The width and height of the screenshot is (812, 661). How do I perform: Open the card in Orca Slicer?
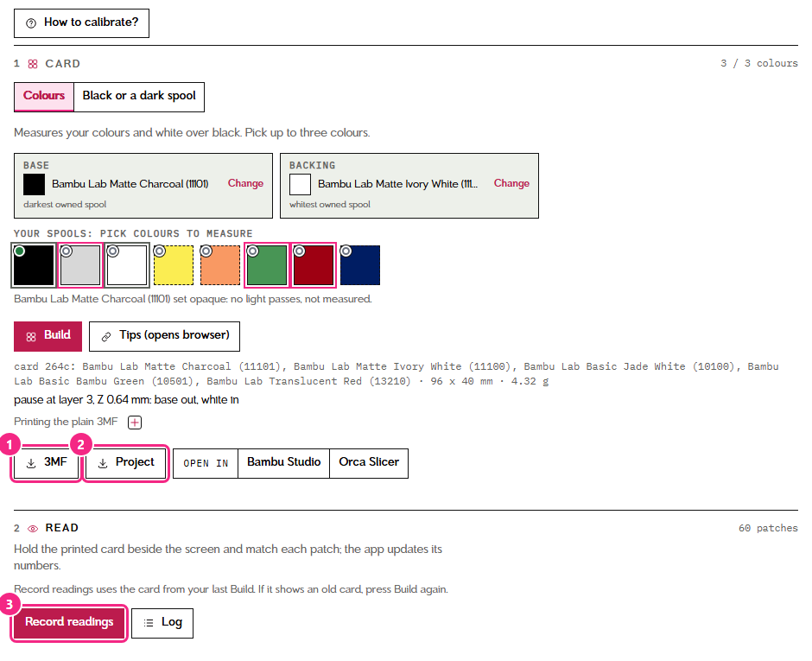[x=369, y=463]
